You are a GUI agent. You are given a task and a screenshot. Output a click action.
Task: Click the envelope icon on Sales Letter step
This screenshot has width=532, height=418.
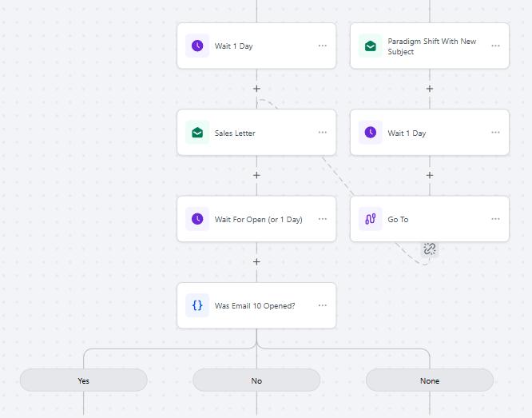point(197,133)
